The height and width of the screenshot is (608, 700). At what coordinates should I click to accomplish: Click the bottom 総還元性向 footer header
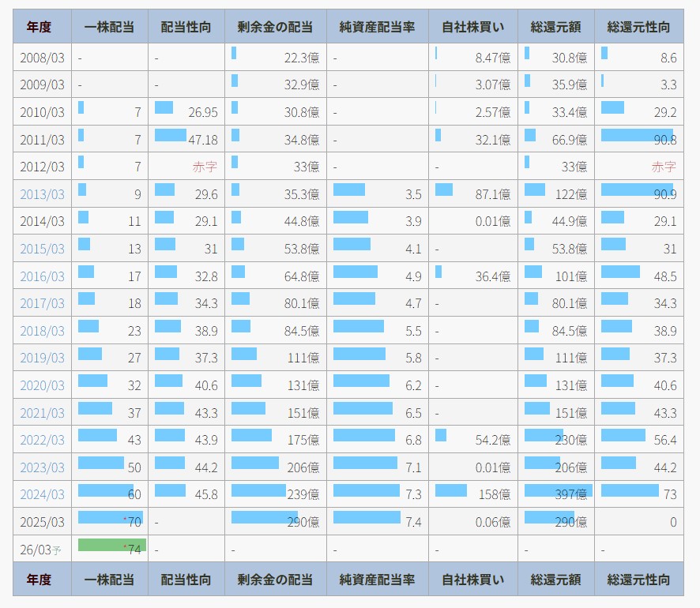(639, 580)
